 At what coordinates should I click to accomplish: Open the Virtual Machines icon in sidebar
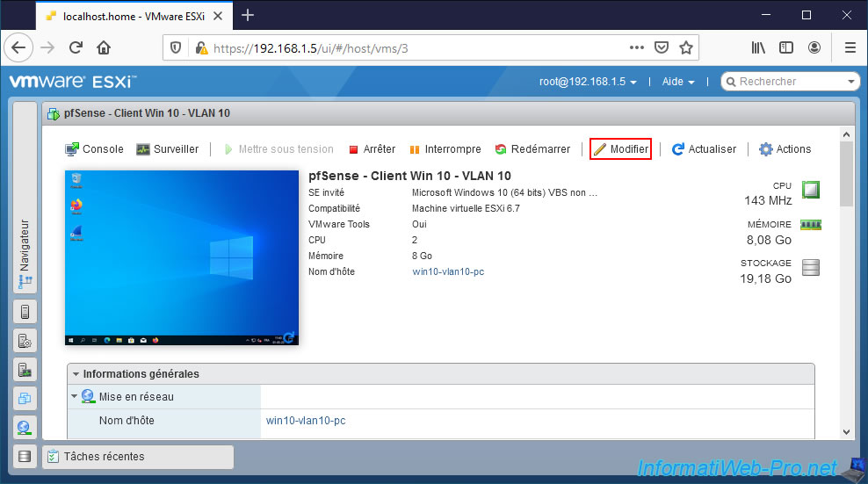click(25, 398)
